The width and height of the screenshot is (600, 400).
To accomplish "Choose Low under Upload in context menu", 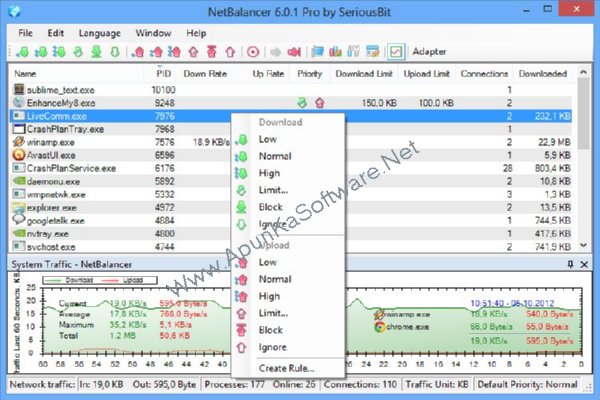I will click(x=288, y=263).
